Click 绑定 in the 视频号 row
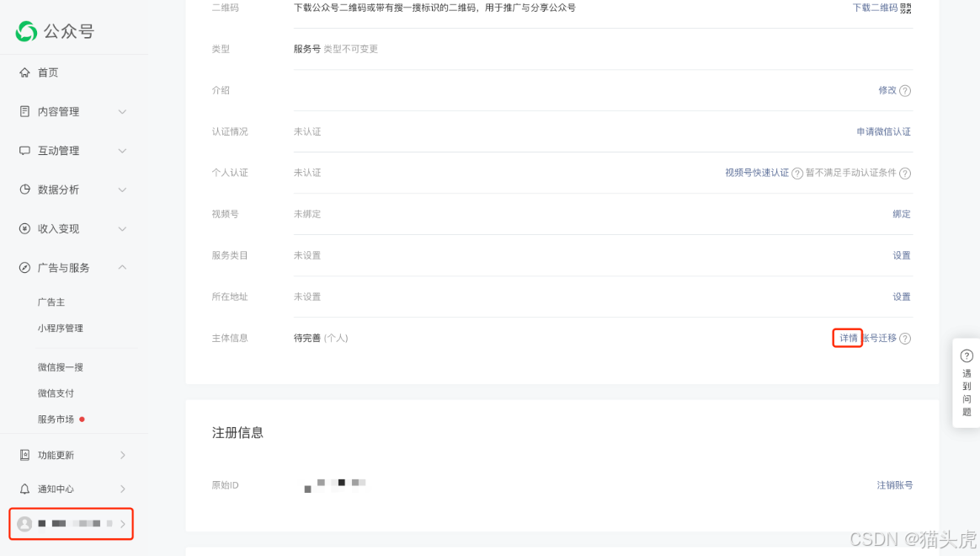This screenshot has height=556, width=980. pyautogui.click(x=902, y=215)
